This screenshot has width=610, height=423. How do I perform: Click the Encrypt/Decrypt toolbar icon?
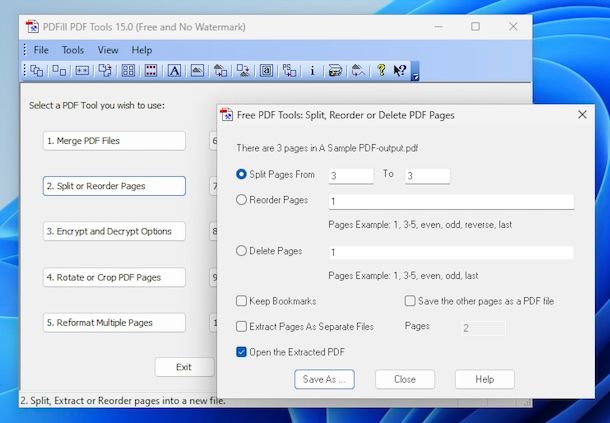click(82, 70)
